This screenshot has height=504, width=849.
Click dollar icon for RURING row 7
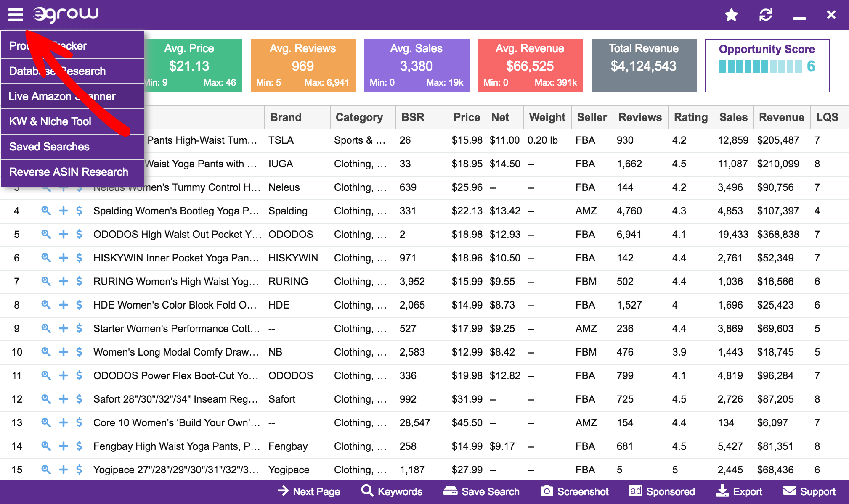(x=79, y=281)
